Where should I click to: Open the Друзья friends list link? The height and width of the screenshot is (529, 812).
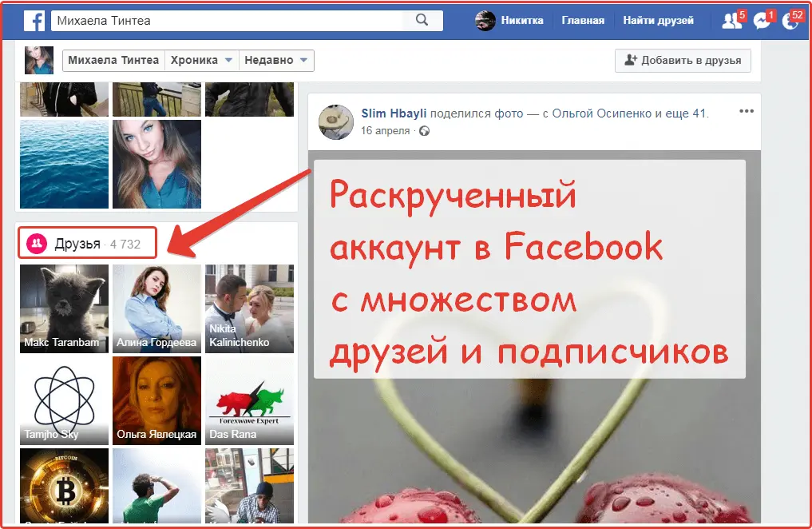pyautogui.click(x=77, y=244)
